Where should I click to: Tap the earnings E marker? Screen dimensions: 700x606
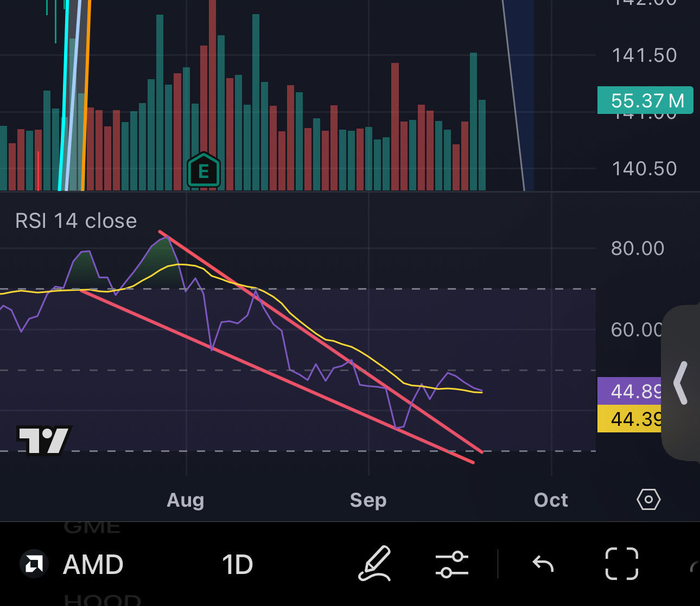click(203, 170)
